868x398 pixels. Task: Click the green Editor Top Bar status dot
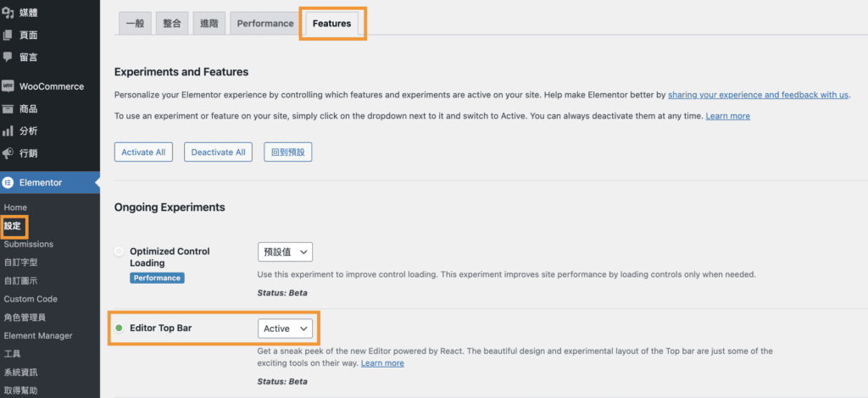click(119, 328)
